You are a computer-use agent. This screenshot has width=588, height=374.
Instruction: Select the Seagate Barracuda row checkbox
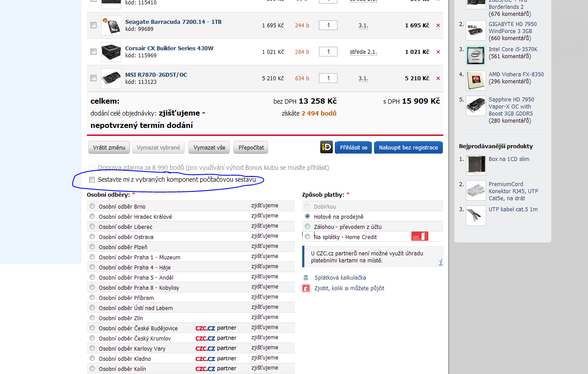click(94, 26)
